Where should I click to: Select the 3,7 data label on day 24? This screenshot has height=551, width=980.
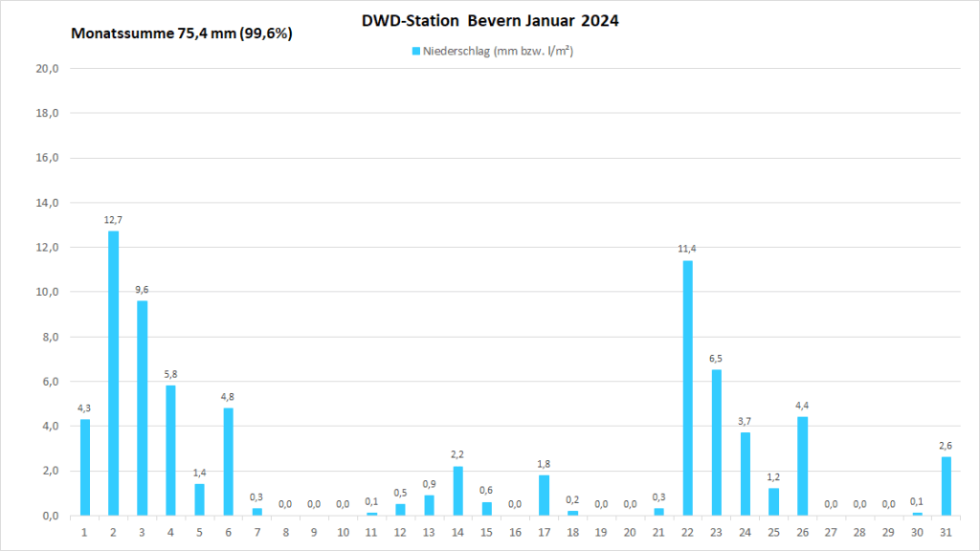[x=745, y=421]
